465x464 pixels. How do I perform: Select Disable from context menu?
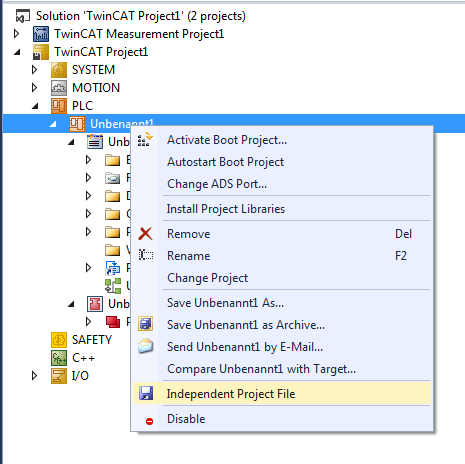click(282, 419)
